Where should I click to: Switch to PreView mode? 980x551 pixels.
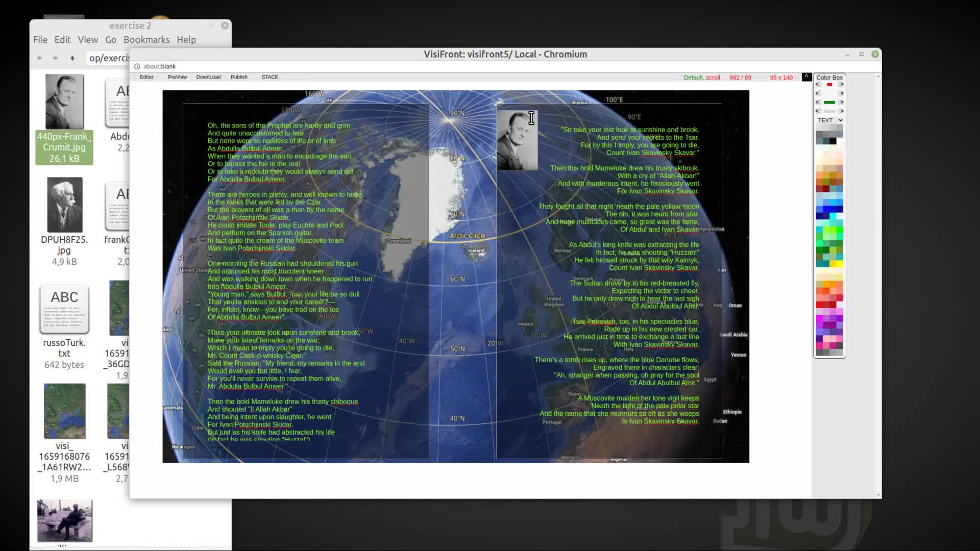coord(177,77)
